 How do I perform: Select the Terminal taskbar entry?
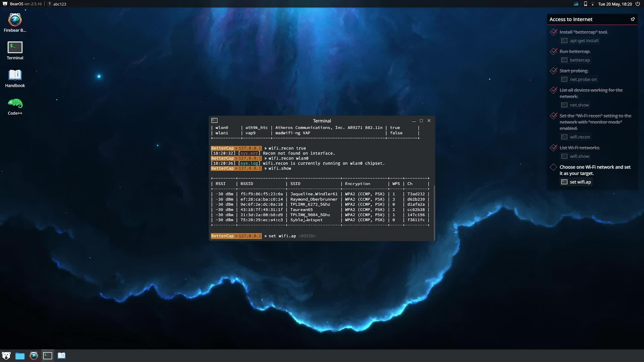click(48, 356)
